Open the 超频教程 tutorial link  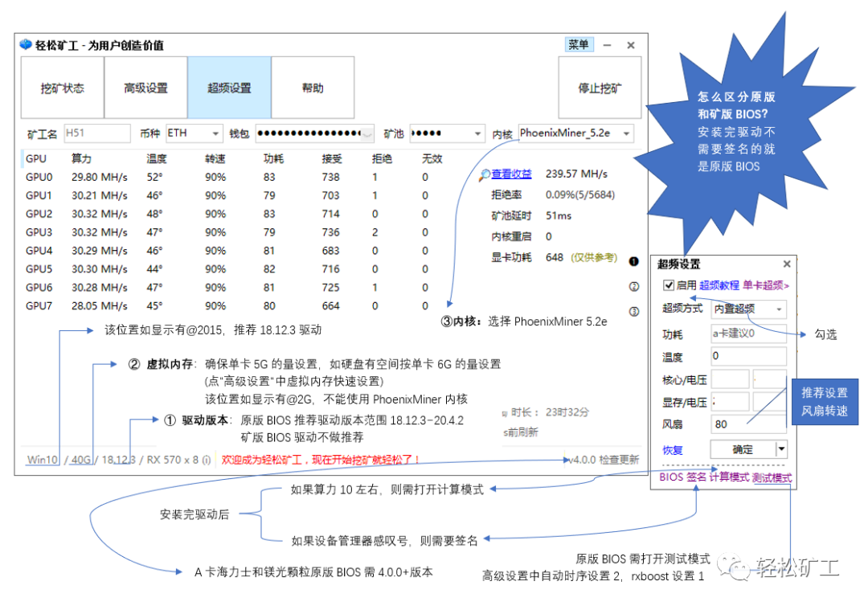719,285
